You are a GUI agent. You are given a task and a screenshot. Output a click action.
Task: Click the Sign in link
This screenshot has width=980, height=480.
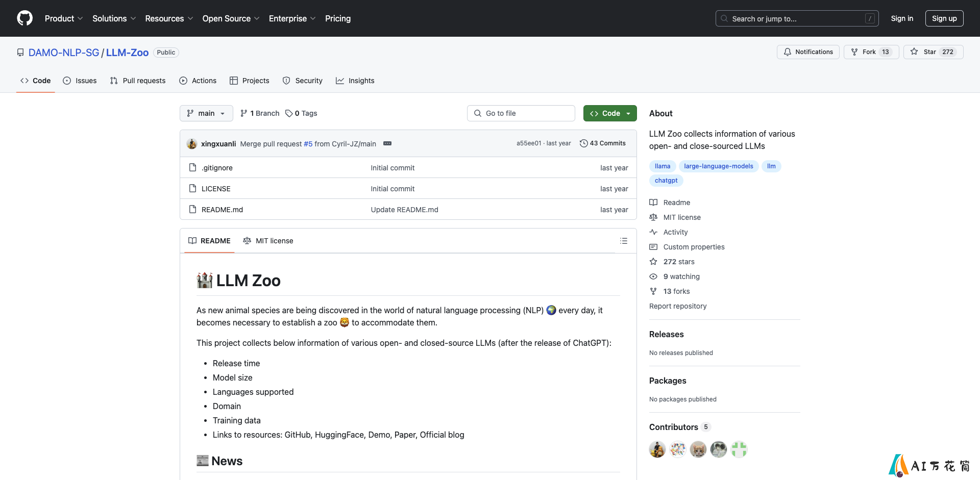[902, 18]
